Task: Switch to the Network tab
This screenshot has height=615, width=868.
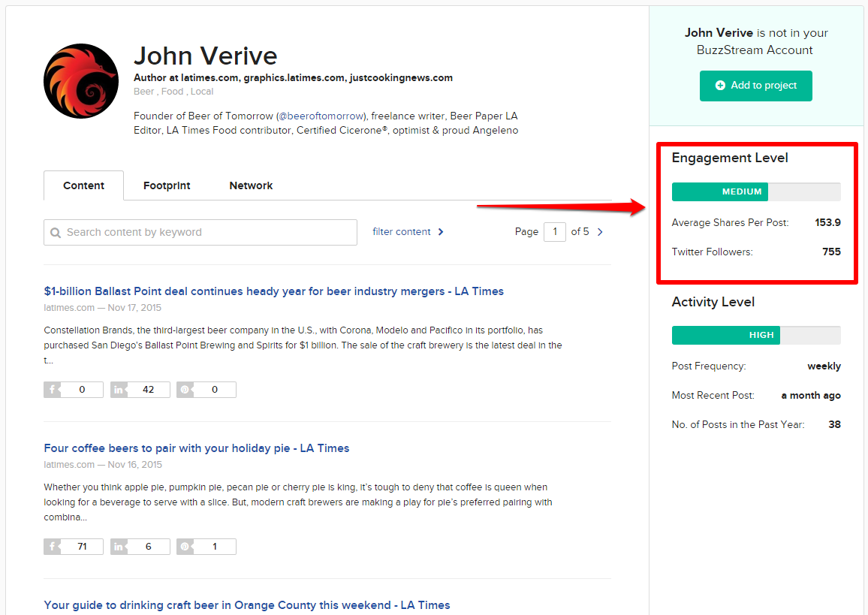Action: point(251,185)
